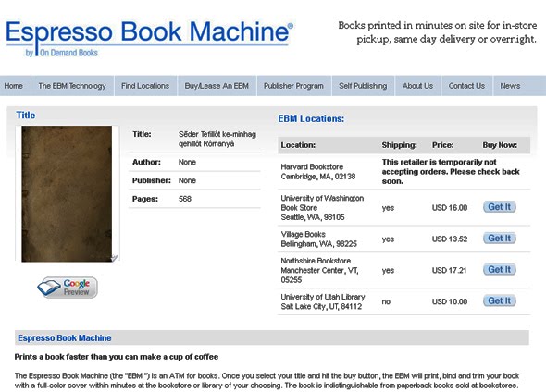The image size is (546, 392).
Task: Click the 'Prints a book faster' subheading
Action: click(117, 357)
